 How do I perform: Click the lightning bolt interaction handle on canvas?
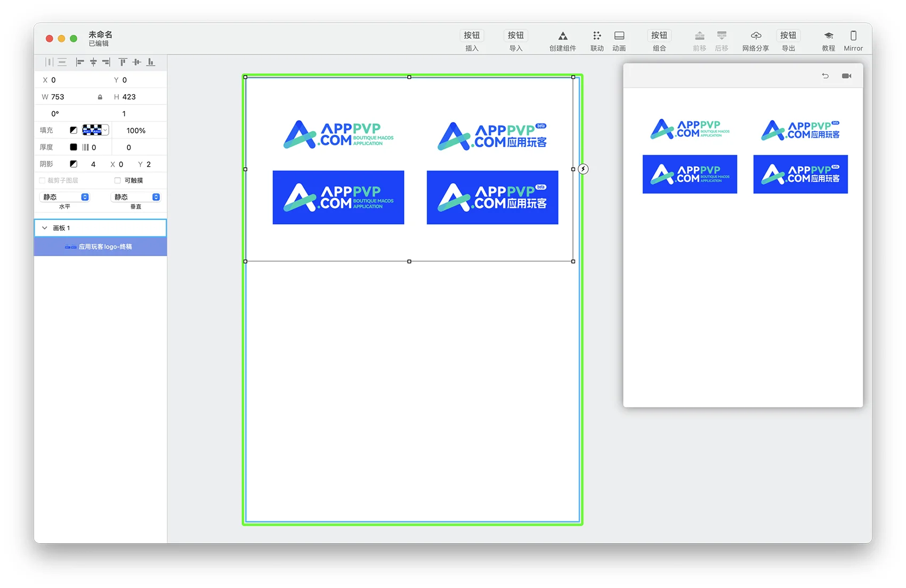click(583, 169)
